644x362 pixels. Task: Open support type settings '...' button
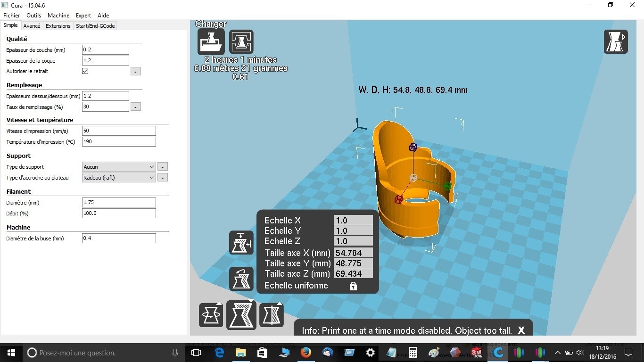click(162, 166)
